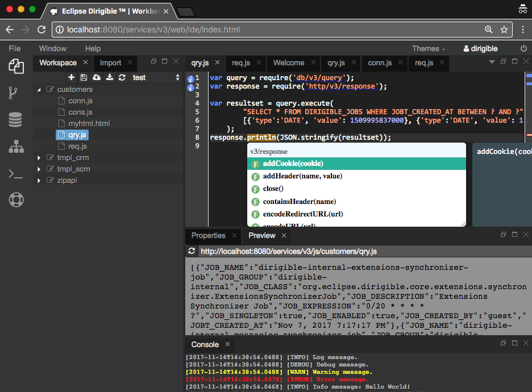Click the zoom magnifier icon in address bar

point(489,30)
